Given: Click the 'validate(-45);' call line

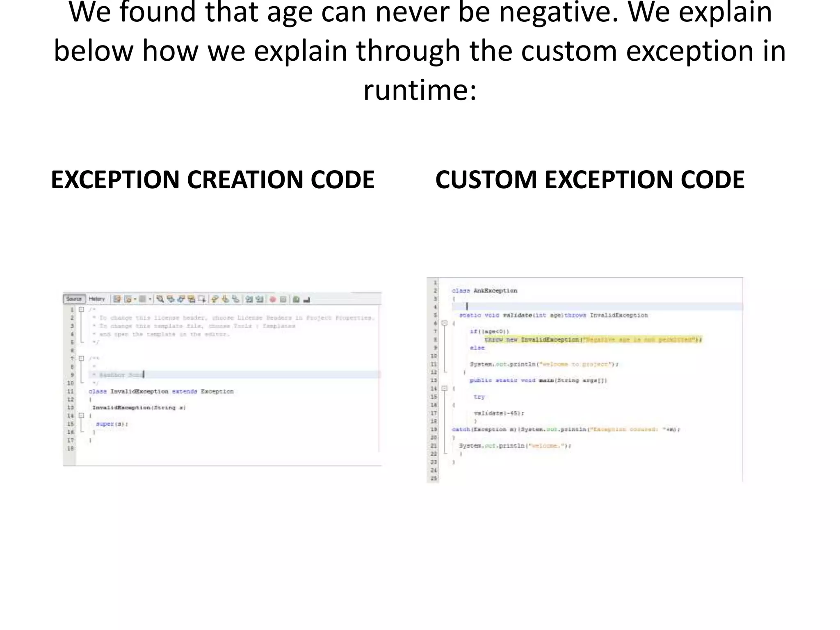Looking at the screenshot, I should coord(499,413).
